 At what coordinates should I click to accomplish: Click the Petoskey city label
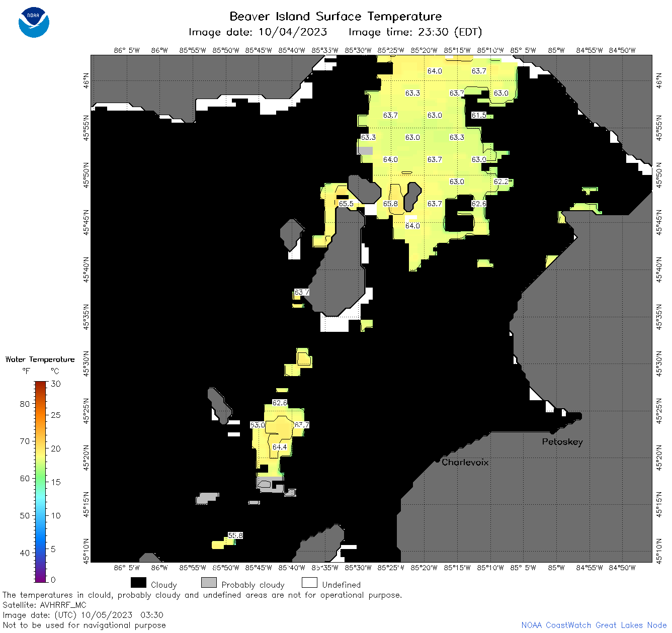562,441
